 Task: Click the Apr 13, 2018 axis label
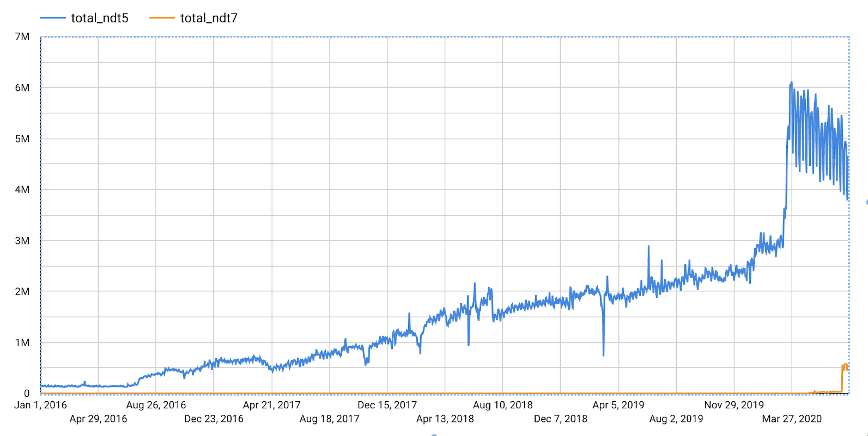pyautogui.click(x=445, y=419)
